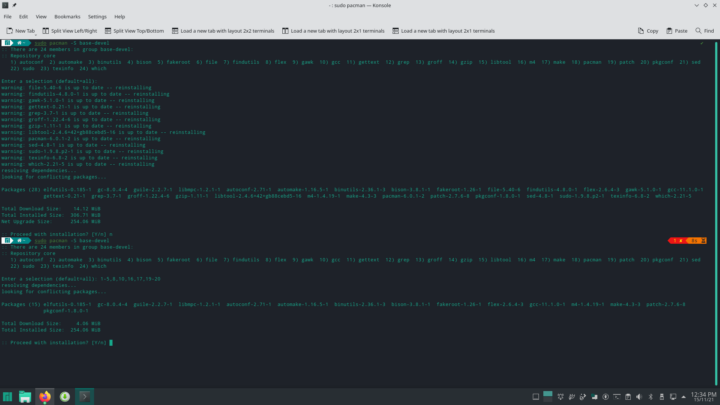Click the 'warning: sudo-1.9.8.p2-1' line
The width and height of the screenshot is (720, 405).
coord(82,152)
